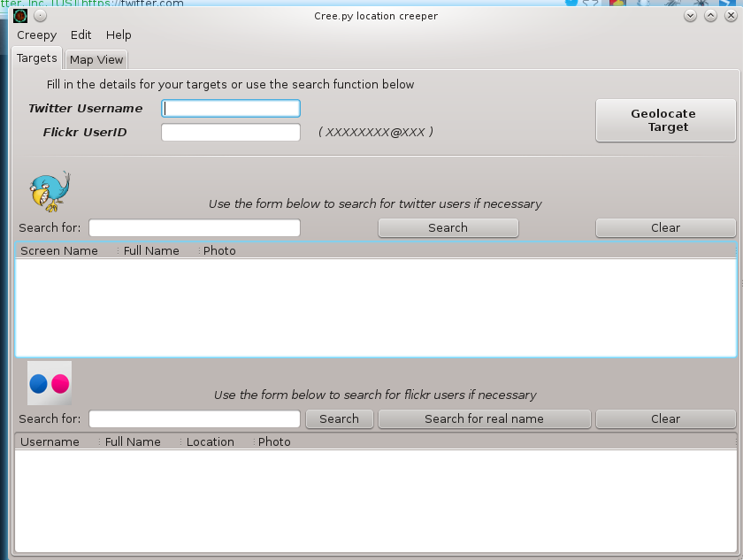Image resolution: width=743 pixels, height=560 pixels.
Task: Minimize the Cree.py window
Action: (691, 16)
